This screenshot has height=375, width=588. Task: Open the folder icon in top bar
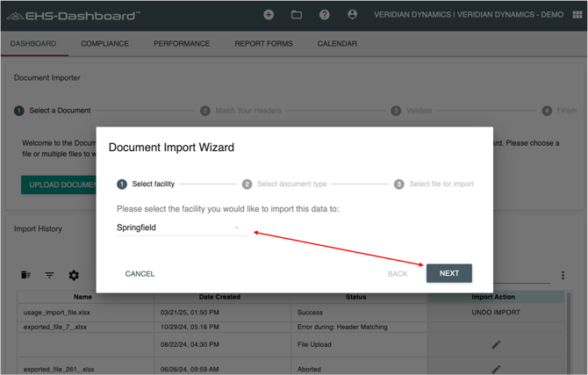coord(297,15)
